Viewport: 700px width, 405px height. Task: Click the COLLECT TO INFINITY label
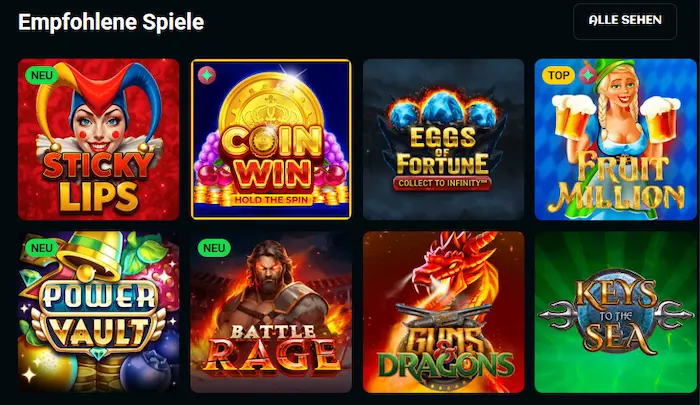442,183
